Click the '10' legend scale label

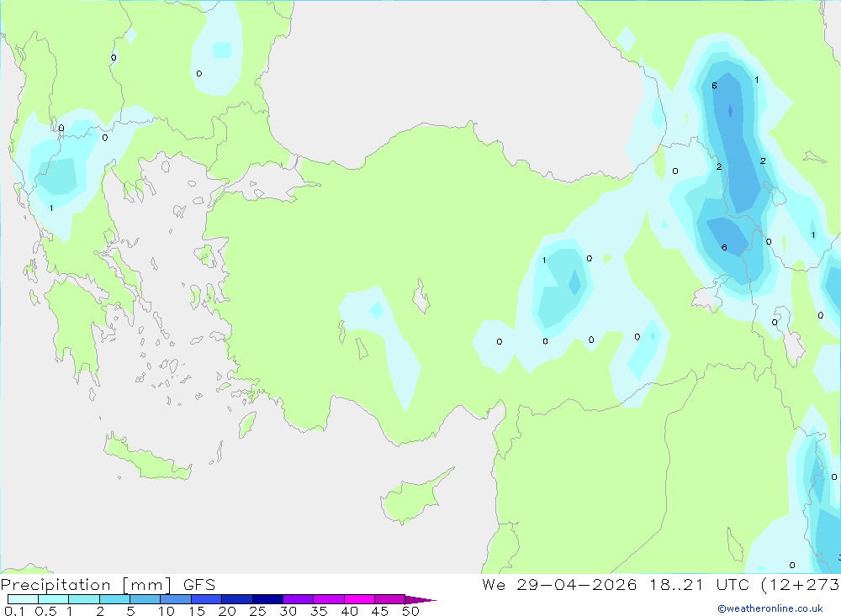click(x=166, y=611)
